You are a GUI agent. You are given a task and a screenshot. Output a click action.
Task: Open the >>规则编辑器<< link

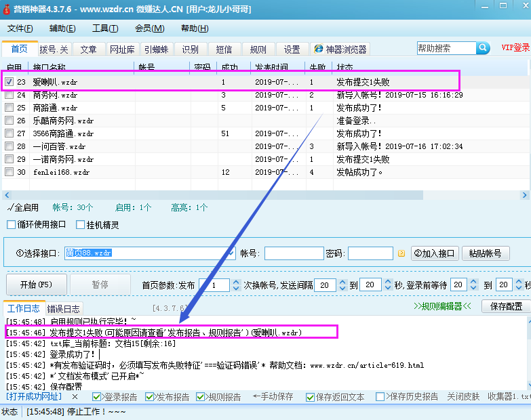(442, 306)
